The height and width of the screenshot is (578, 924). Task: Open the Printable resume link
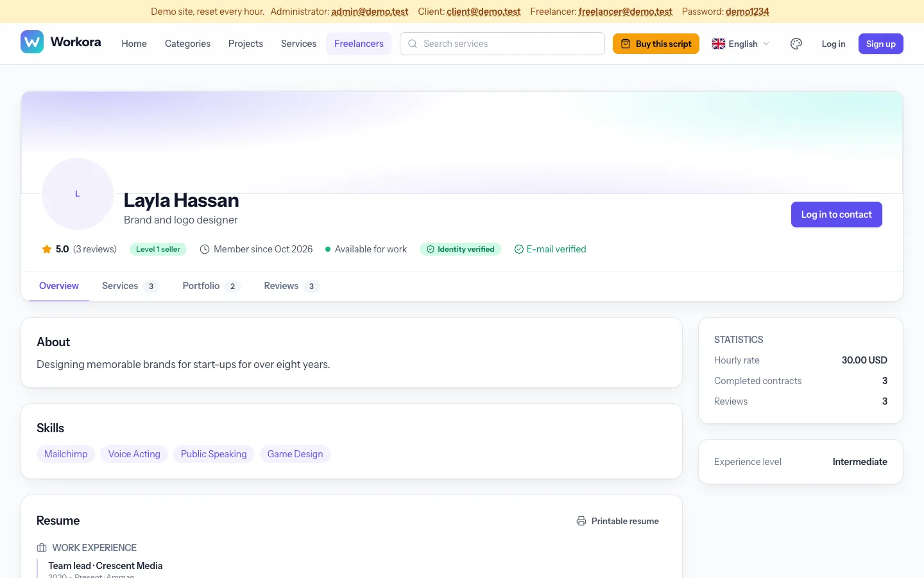(x=618, y=521)
